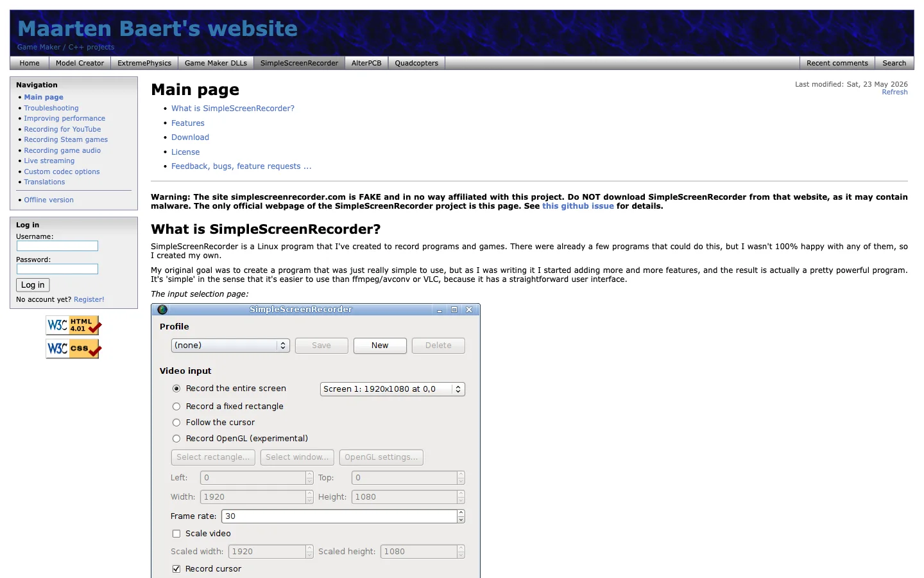924x578 pixels.
Task: Select Record the entire screen radio button
Action: pos(176,389)
